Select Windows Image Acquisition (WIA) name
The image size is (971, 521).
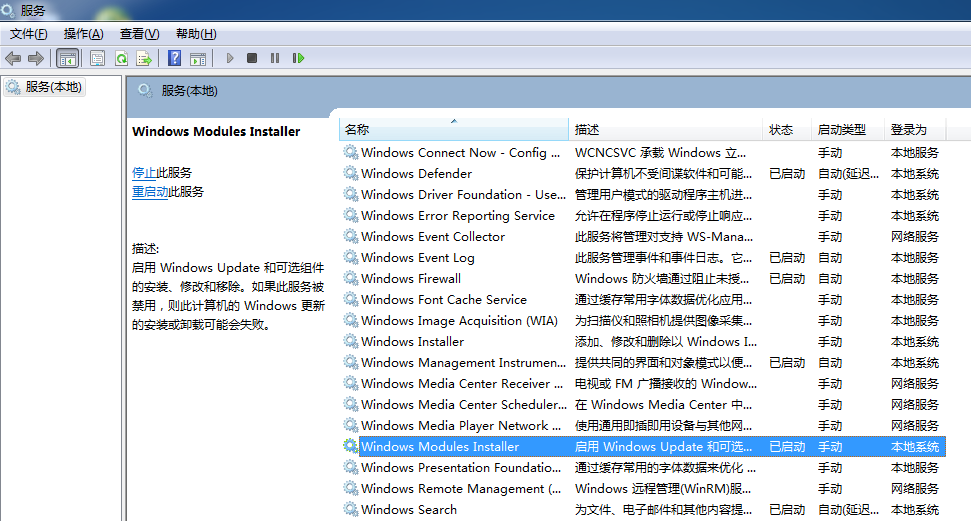point(459,321)
